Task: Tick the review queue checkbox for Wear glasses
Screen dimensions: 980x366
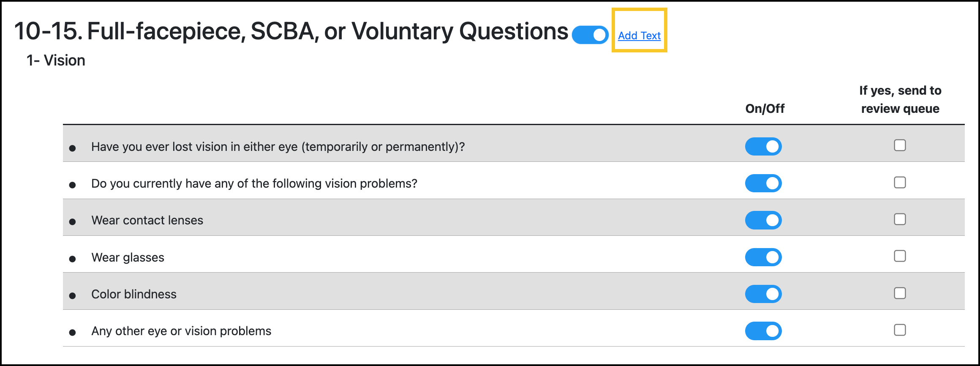Action: pos(900,256)
